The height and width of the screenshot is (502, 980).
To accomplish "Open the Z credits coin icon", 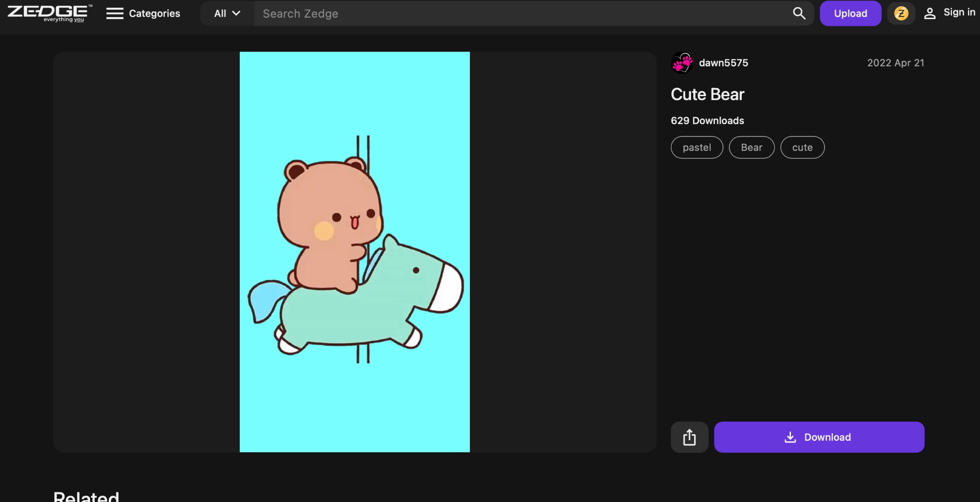I will 901,13.
